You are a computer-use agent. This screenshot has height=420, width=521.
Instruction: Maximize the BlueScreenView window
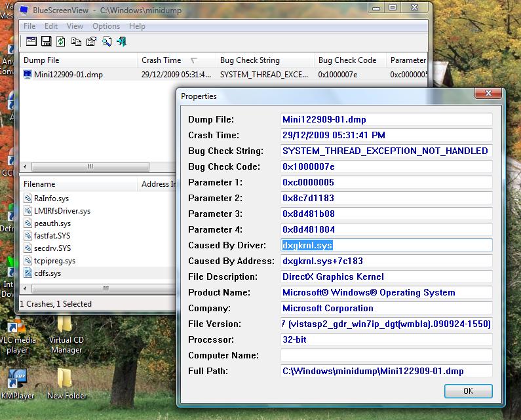point(393,7)
